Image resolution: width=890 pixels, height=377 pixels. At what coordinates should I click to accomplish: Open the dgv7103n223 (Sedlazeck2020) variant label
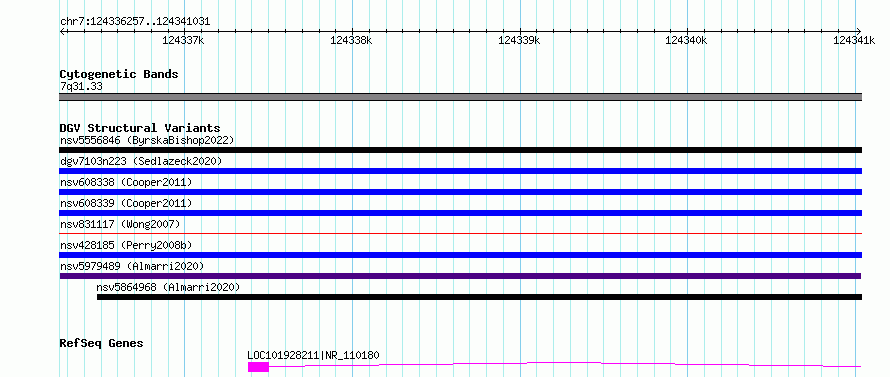pyautogui.click(x=141, y=161)
